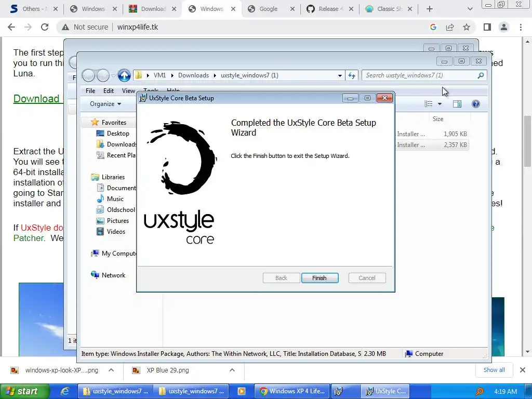The image size is (532, 399).
Task: Close the Chrome downloads bar
Action: tap(523, 370)
